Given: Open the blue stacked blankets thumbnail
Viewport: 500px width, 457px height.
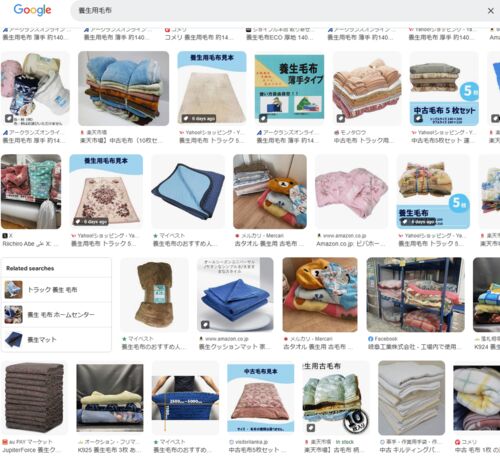Looking at the screenshot, I should [x=123, y=88].
